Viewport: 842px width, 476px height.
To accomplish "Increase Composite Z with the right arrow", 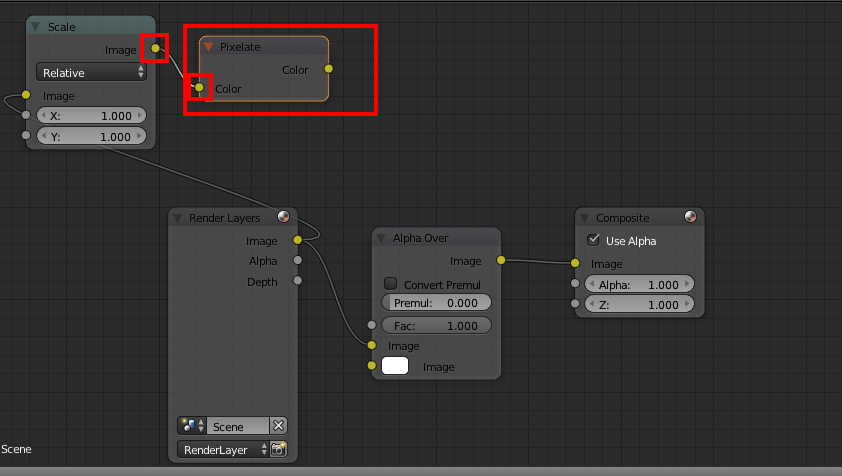I will pyautogui.click(x=687, y=305).
